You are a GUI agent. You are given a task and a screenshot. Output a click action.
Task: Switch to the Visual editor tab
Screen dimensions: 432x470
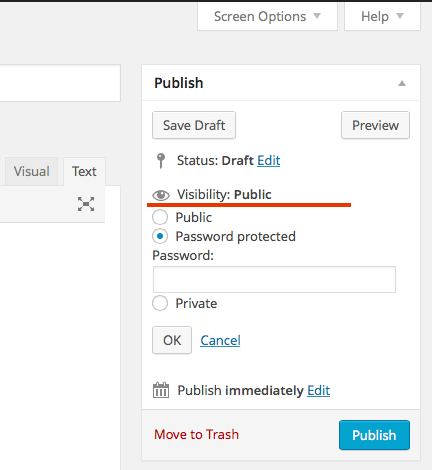tap(32, 171)
